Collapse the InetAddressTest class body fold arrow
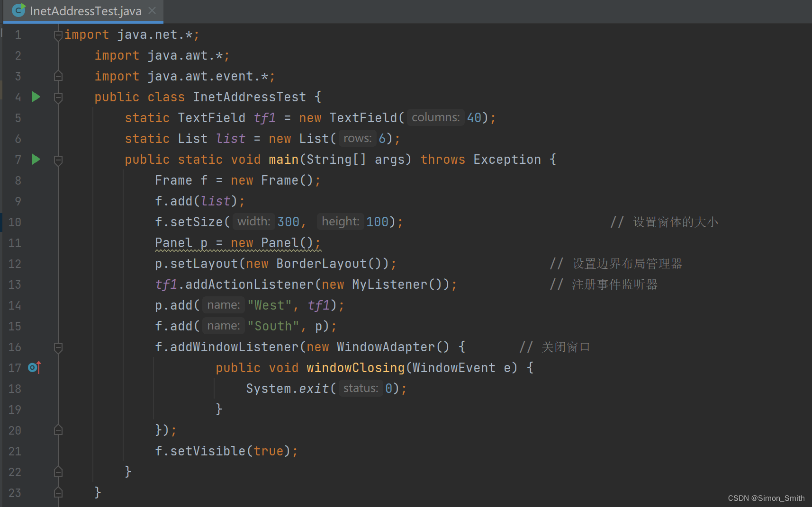 point(58,97)
